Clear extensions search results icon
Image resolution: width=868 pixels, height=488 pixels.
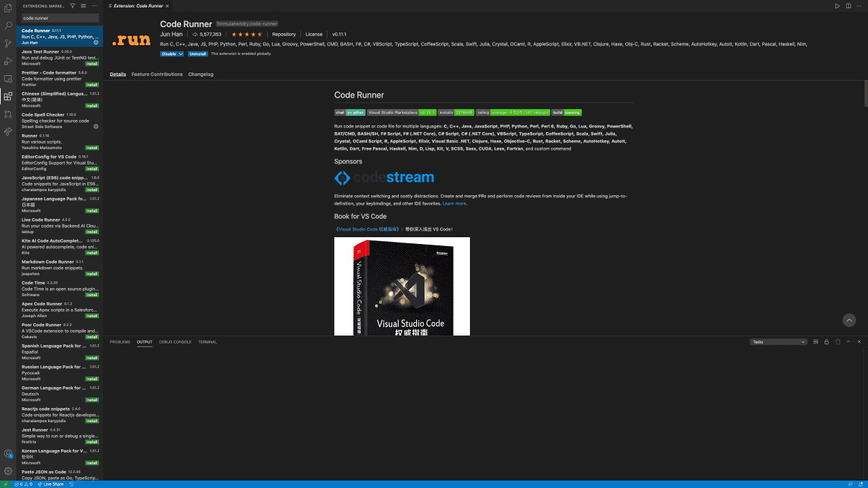click(84, 5)
